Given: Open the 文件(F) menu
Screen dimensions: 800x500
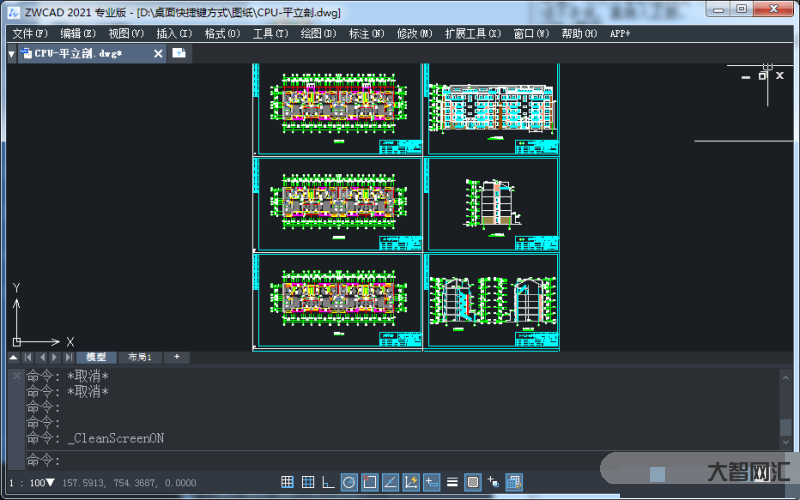Looking at the screenshot, I should point(30,33).
